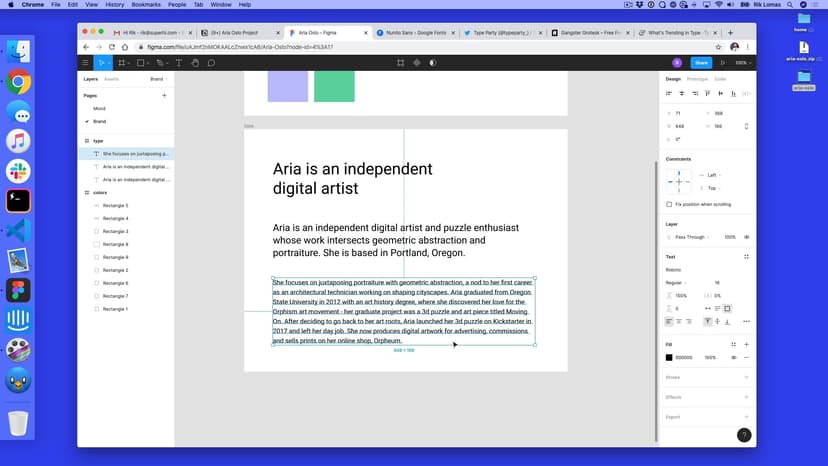Select the Pen tool
Screen dimensions: 828x466
pos(161,62)
